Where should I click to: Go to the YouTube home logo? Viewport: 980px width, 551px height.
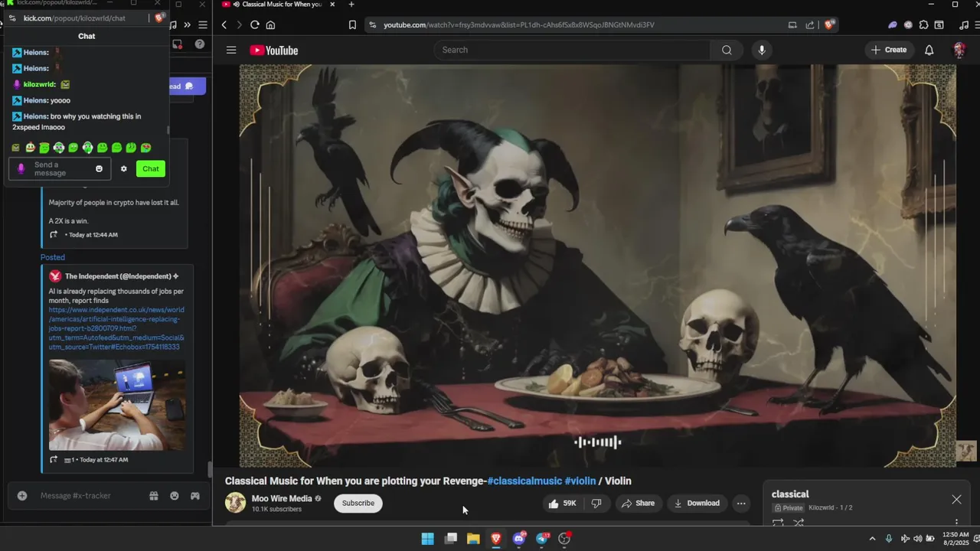point(273,51)
